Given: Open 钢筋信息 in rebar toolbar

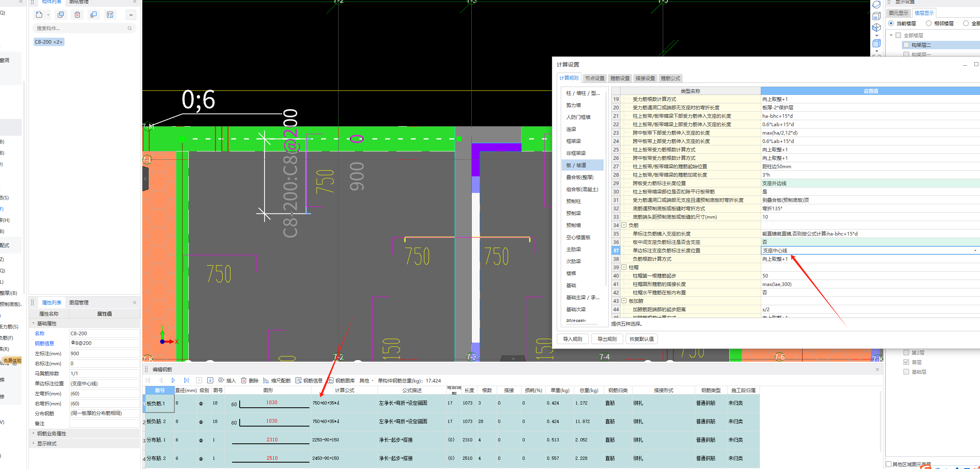Looking at the screenshot, I should click(309, 380).
